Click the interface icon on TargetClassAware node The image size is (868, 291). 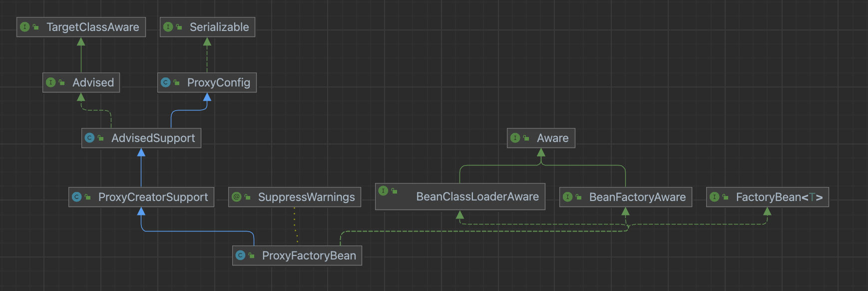click(x=24, y=27)
